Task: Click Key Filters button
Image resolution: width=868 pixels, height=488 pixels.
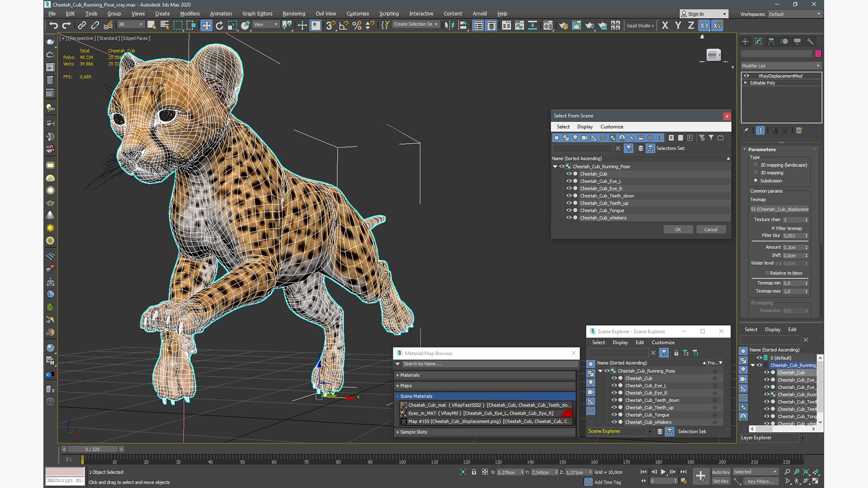Action: tap(761, 481)
